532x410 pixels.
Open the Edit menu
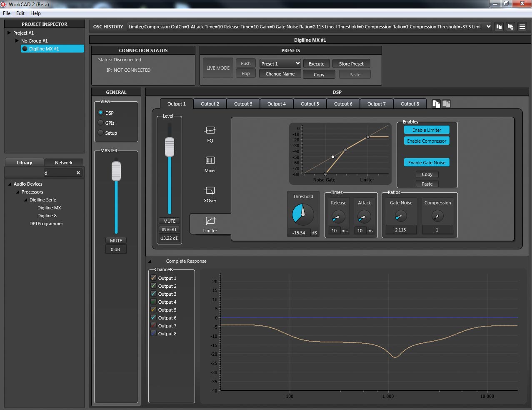point(20,13)
